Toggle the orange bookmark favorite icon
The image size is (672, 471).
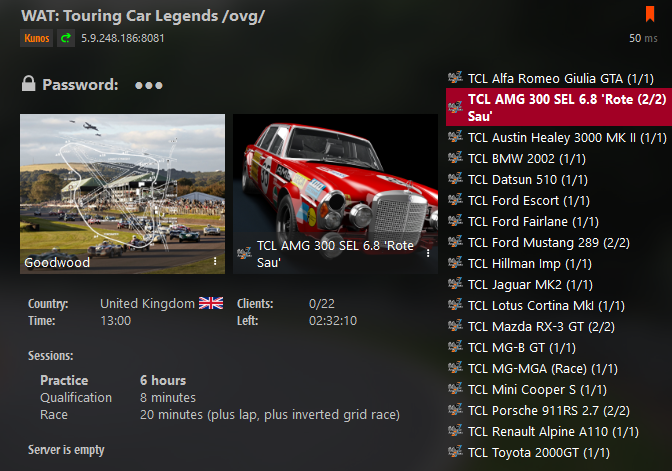click(650, 14)
